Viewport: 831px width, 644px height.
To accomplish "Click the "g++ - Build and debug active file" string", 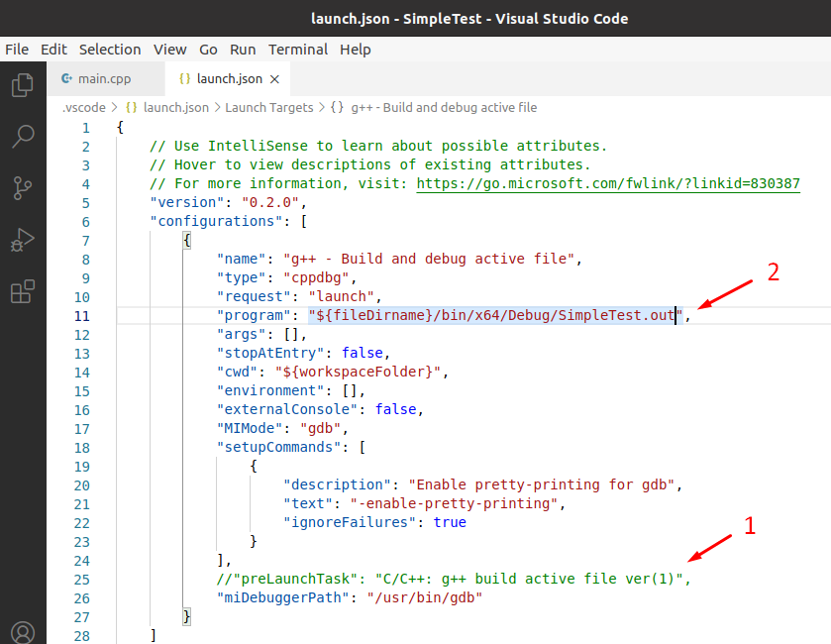I will [429, 259].
